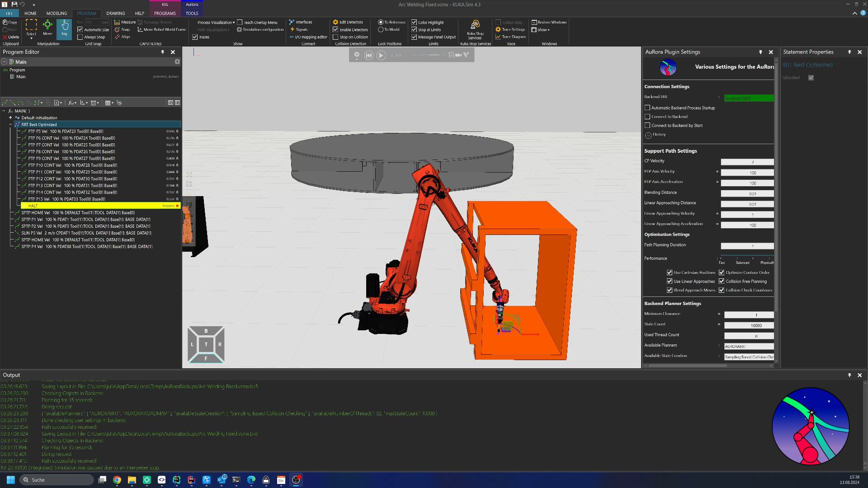Select SLIN P3 Vel statement
This screenshot has height=488, width=868.
pos(86,233)
